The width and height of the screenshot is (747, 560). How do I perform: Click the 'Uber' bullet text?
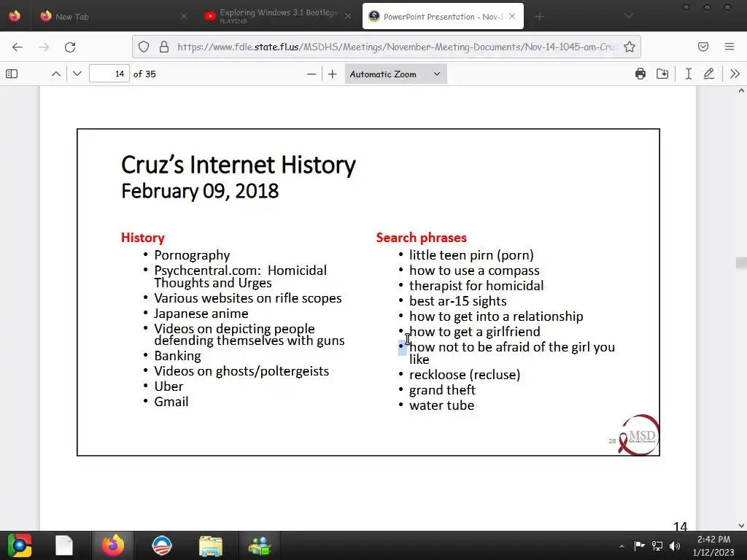click(x=169, y=386)
